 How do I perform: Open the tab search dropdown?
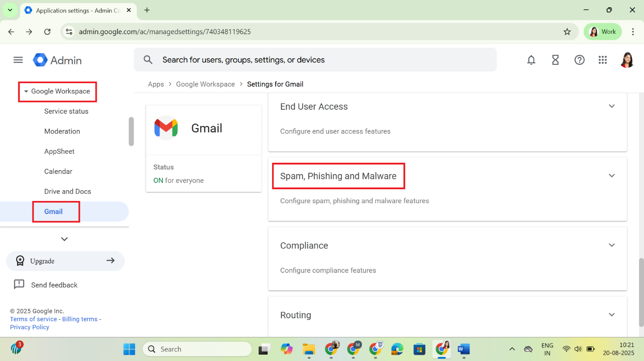10,10
